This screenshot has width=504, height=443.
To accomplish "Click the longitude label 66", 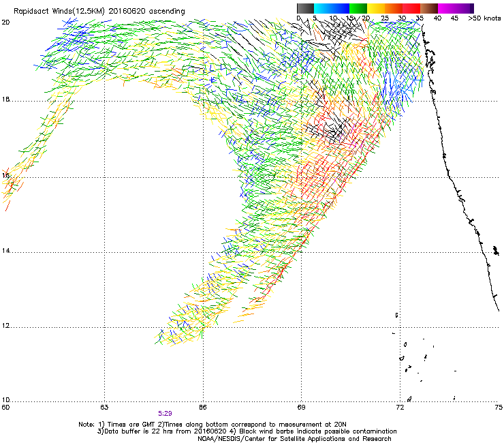I will coord(203,408).
